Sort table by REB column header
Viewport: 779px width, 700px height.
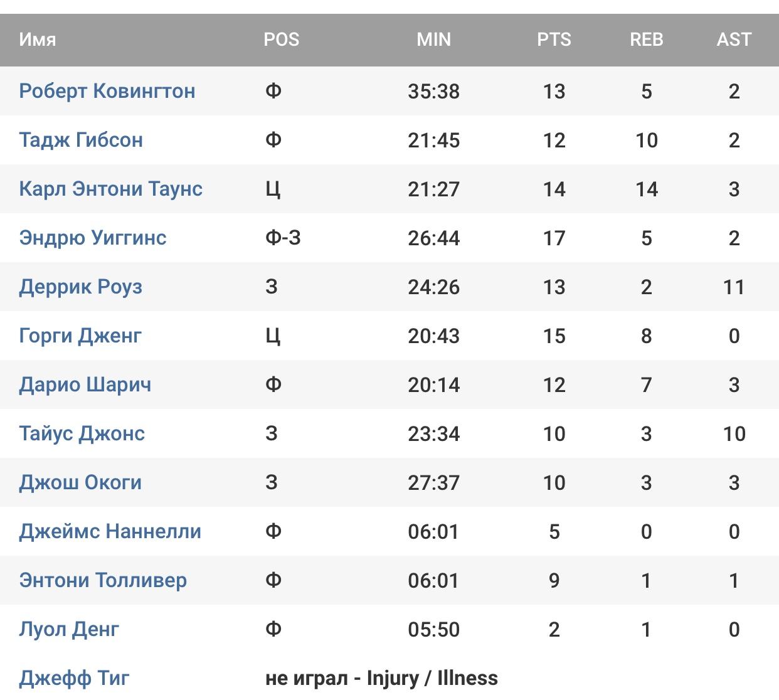point(647,40)
